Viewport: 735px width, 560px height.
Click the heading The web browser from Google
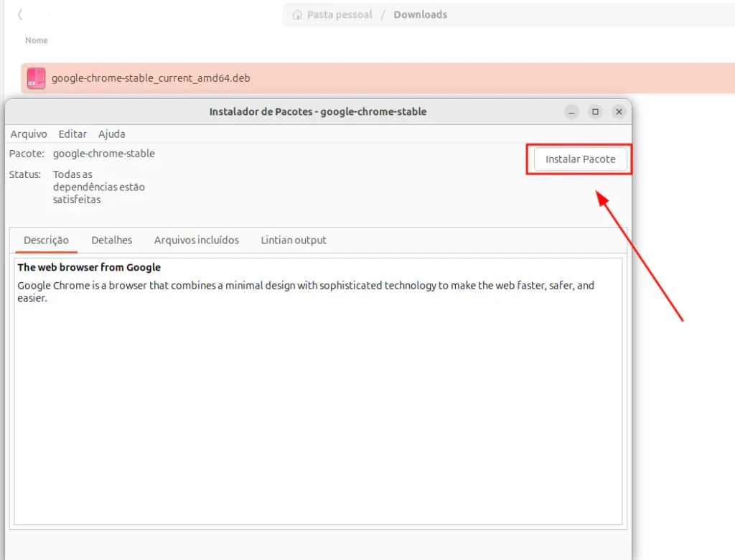point(89,267)
